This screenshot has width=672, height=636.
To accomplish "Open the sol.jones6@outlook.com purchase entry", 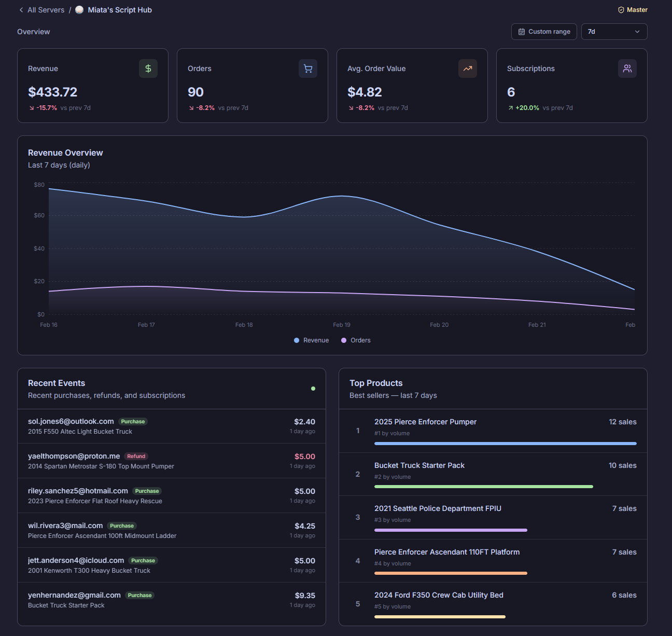I will [x=172, y=426].
